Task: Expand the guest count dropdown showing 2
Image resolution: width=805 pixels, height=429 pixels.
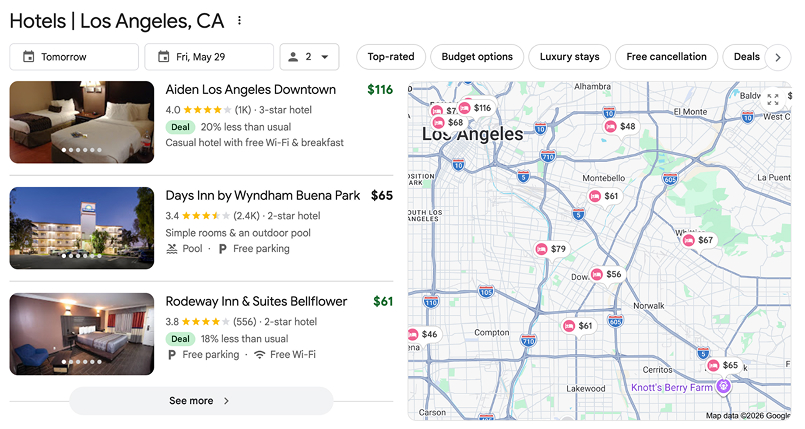Action: 309,57
